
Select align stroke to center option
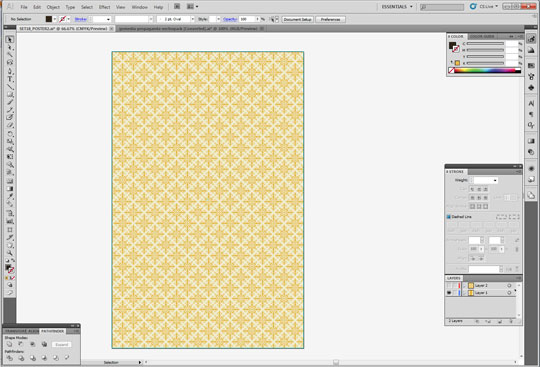point(472,206)
